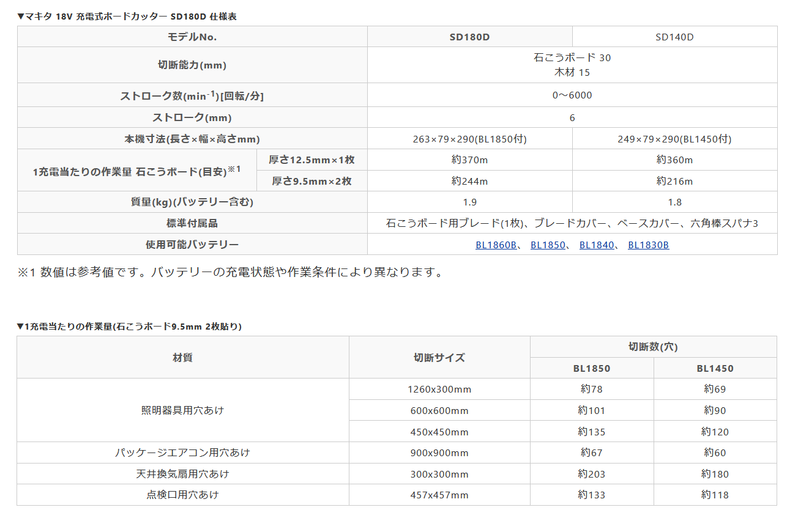Select the 約203 cut count
This screenshot has height=532, width=798.
tap(592, 474)
